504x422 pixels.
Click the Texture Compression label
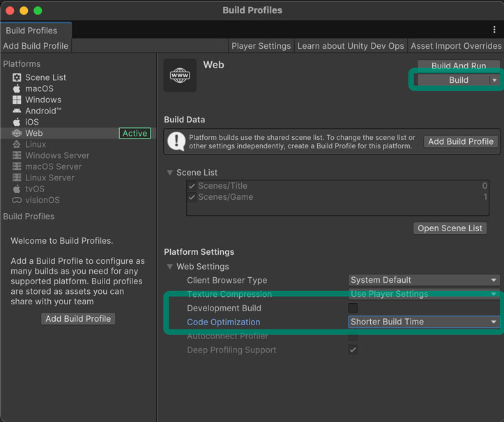229,294
